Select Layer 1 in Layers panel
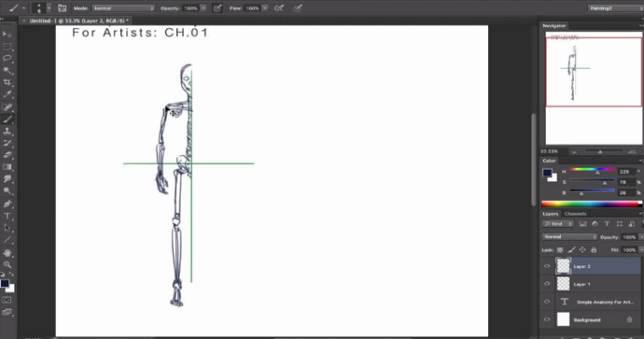 coord(591,284)
